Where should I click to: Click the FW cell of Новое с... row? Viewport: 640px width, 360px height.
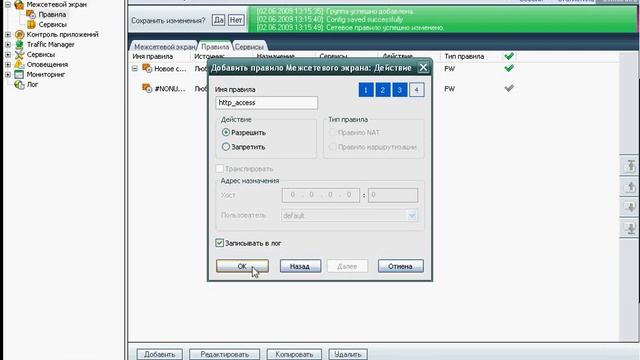(449, 69)
